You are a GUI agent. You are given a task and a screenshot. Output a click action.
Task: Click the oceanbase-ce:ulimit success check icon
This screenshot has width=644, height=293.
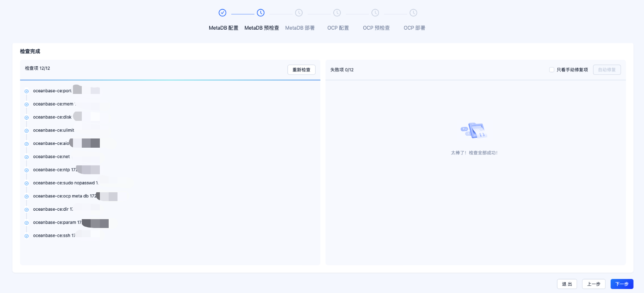[x=26, y=131]
